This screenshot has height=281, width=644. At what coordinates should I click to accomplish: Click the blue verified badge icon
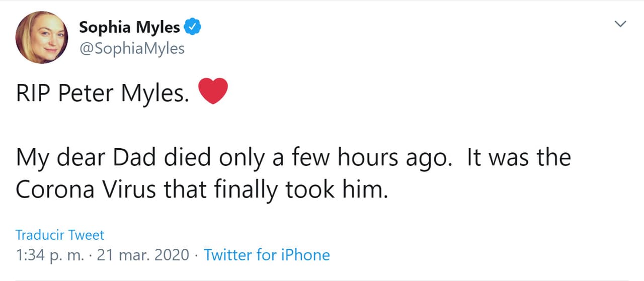coord(192,27)
